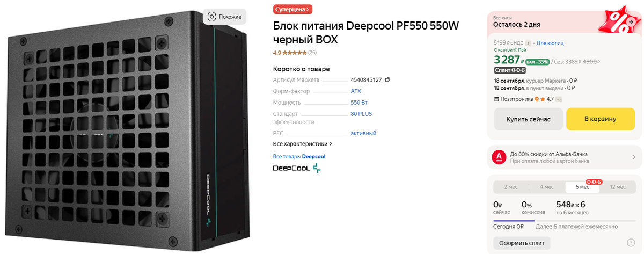644x254 pixels.
Task: Click the red Alfa-Bank logo icon
Action: pos(499,157)
